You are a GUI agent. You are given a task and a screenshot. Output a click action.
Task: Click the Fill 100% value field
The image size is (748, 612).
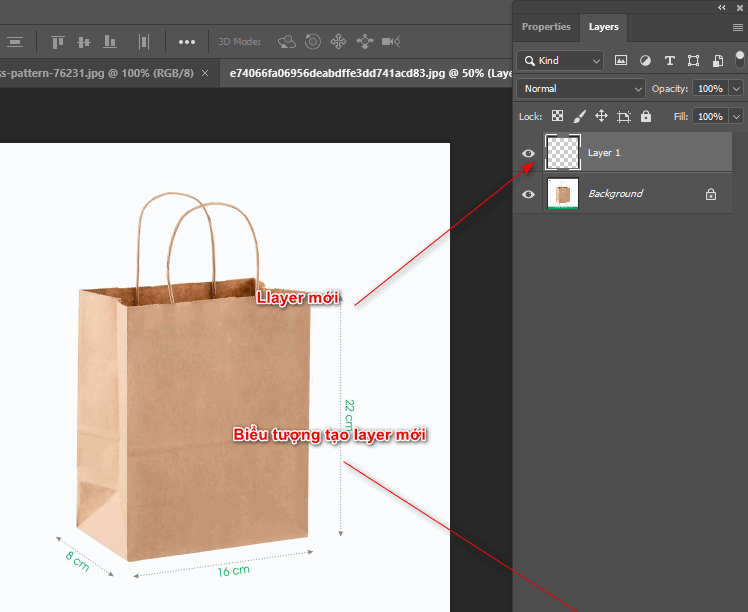pyautogui.click(x=710, y=116)
